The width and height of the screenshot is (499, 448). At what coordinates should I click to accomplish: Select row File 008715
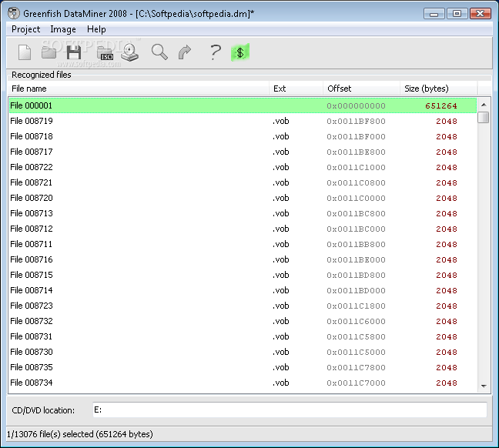(243, 275)
